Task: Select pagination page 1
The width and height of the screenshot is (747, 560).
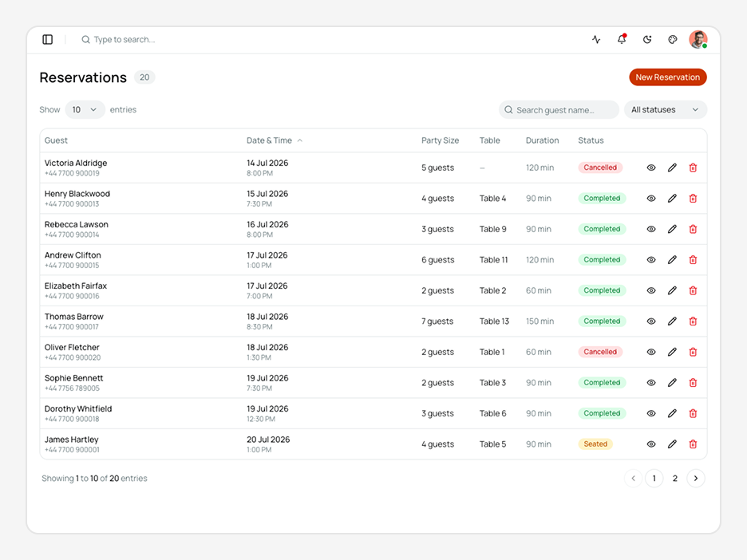Action: coord(654,479)
